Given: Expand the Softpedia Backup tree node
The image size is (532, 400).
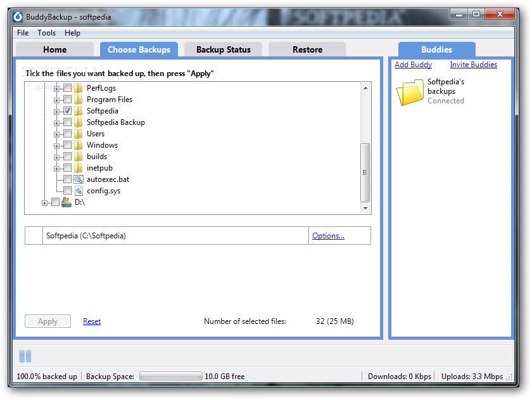Looking at the screenshot, I should coord(56,123).
